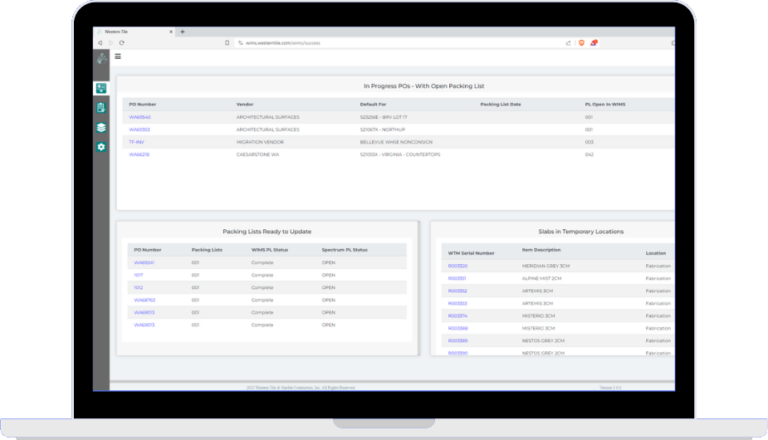Click the browser reload button

pyautogui.click(x=122, y=43)
